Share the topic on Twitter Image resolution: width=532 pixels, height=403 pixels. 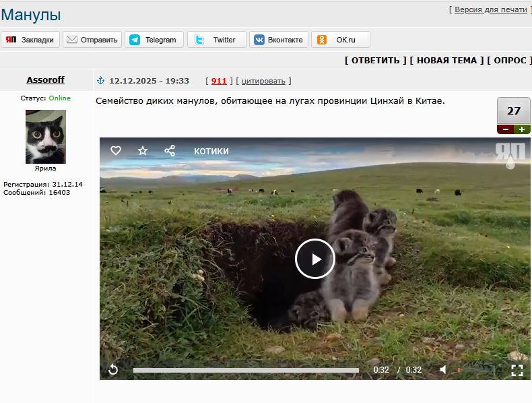click(x=216, y=40)
